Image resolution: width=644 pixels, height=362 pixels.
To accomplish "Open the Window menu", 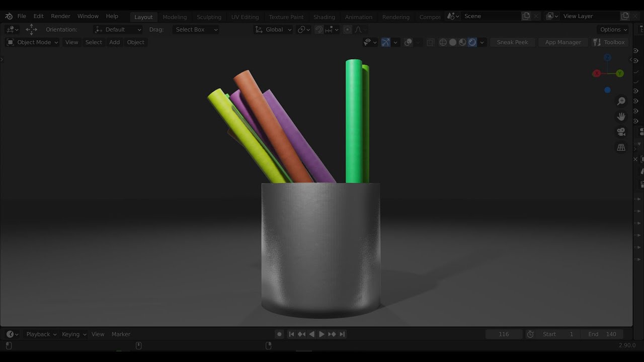I will tap(88, 16).
